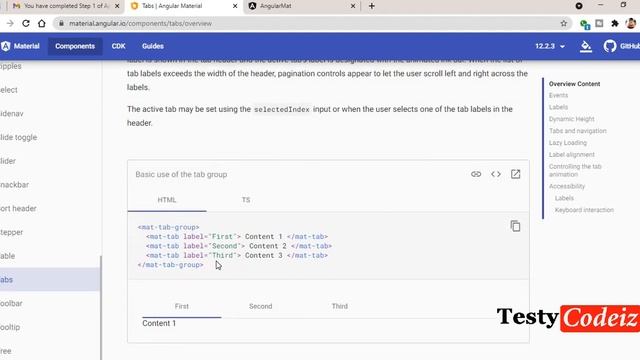This screenshot has height=360, width=640.
Task: Click 'Basic use of the tab group' title
Action: pos(181,174)
